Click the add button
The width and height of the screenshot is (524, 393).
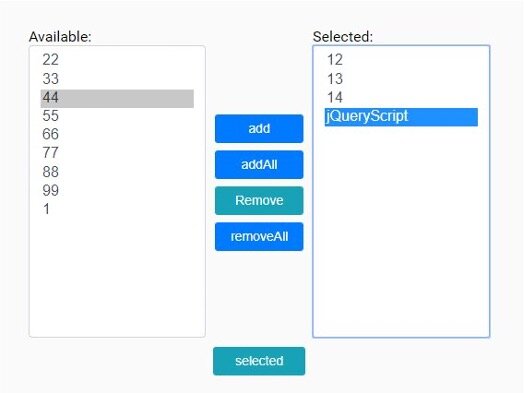click(x=259, y=129)
